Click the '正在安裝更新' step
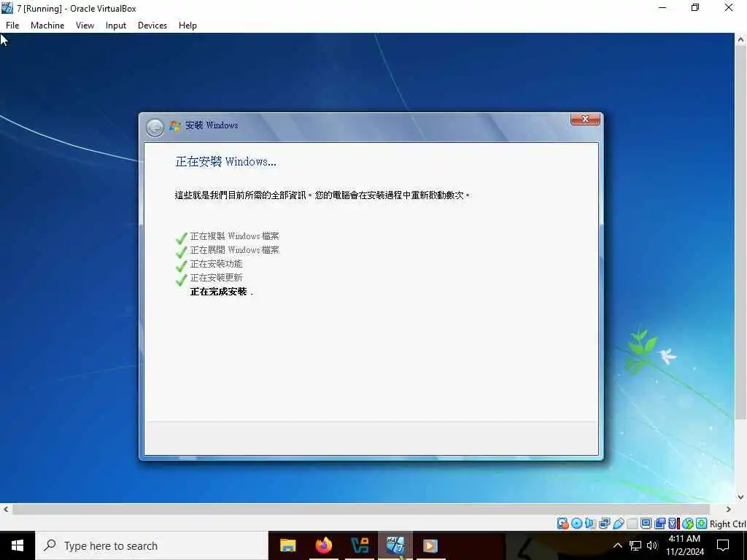 coord(216,278)
